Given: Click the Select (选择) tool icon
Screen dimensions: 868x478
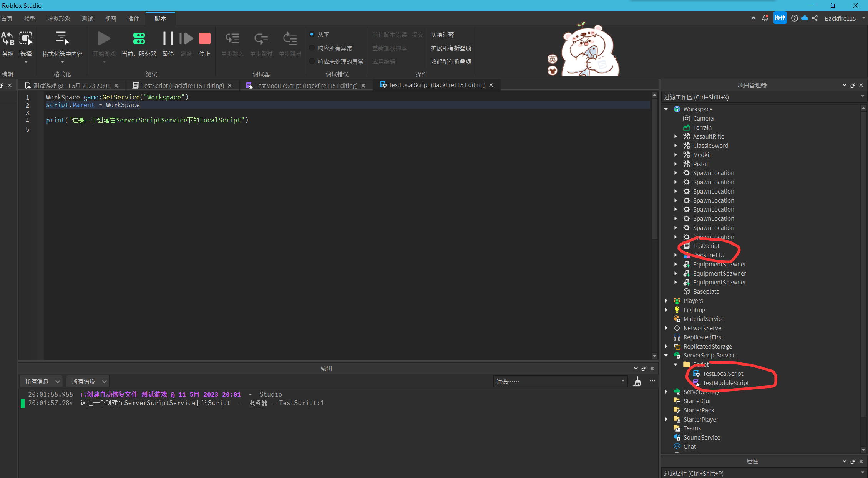Looking at the screenshot, I should (x=26, y=38).
